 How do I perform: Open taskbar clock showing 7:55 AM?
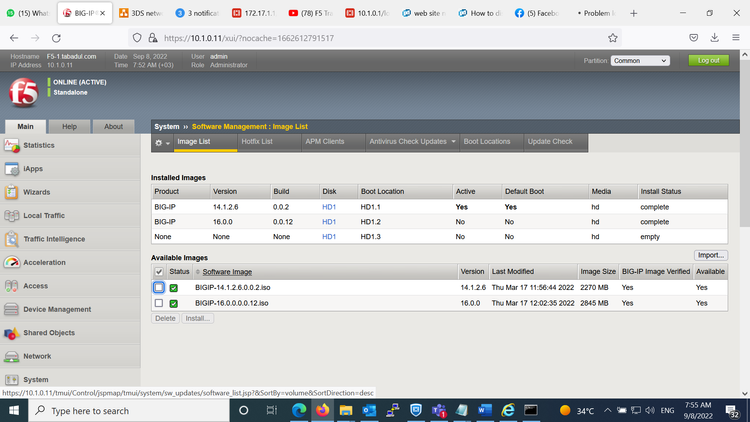pos(698,411)
